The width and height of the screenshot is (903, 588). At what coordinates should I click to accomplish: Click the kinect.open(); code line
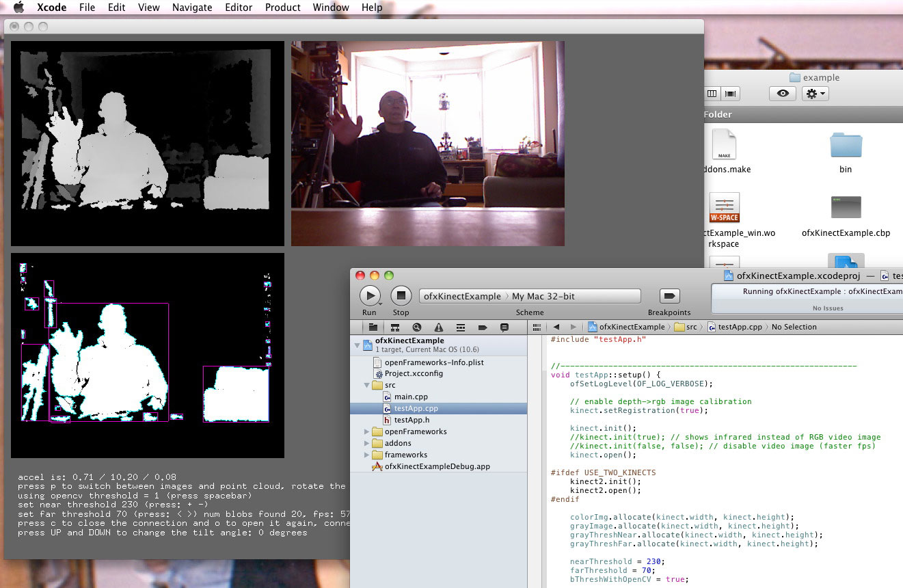pos(603,455)
